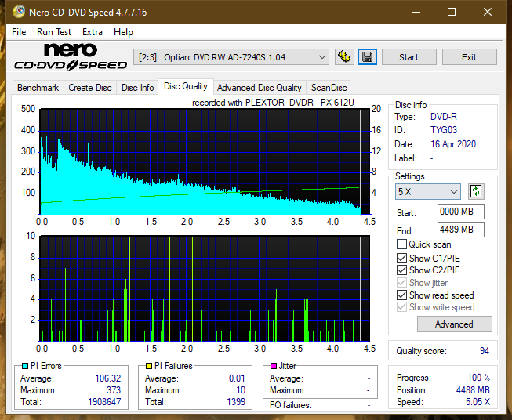Minimize the Nero window
Screen dimensions: 512x420
416,12
